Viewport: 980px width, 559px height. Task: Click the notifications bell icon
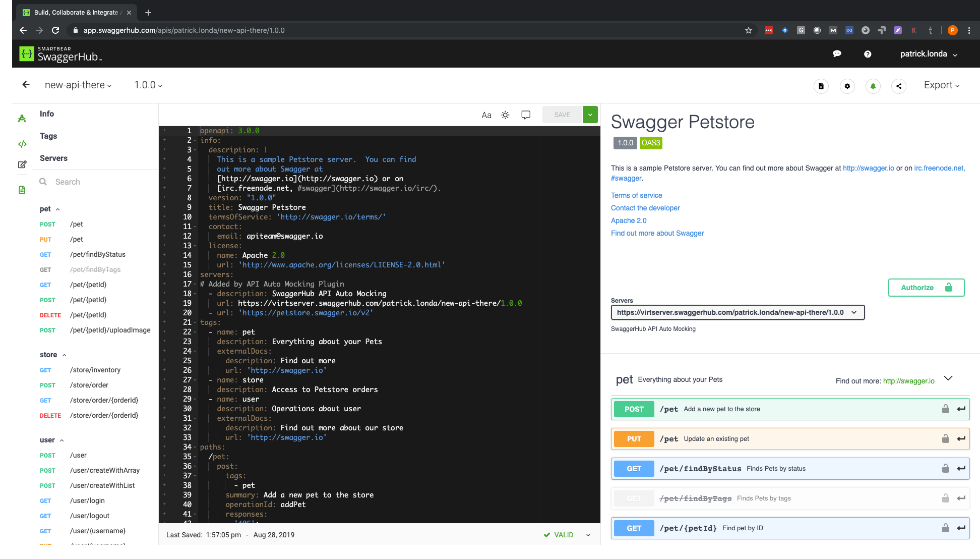[873, 86]
